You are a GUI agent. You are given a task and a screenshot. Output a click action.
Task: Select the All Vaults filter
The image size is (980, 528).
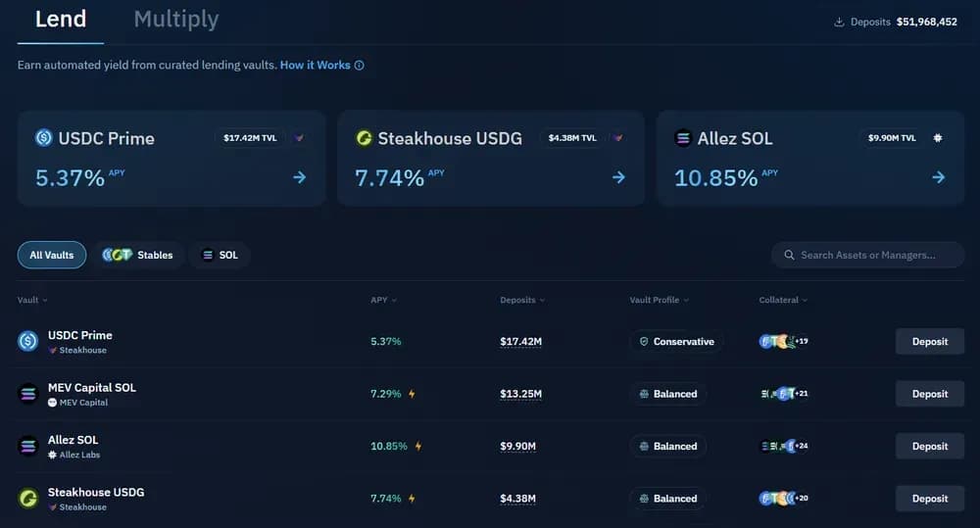pyautogui.click(x=52, y=255)
